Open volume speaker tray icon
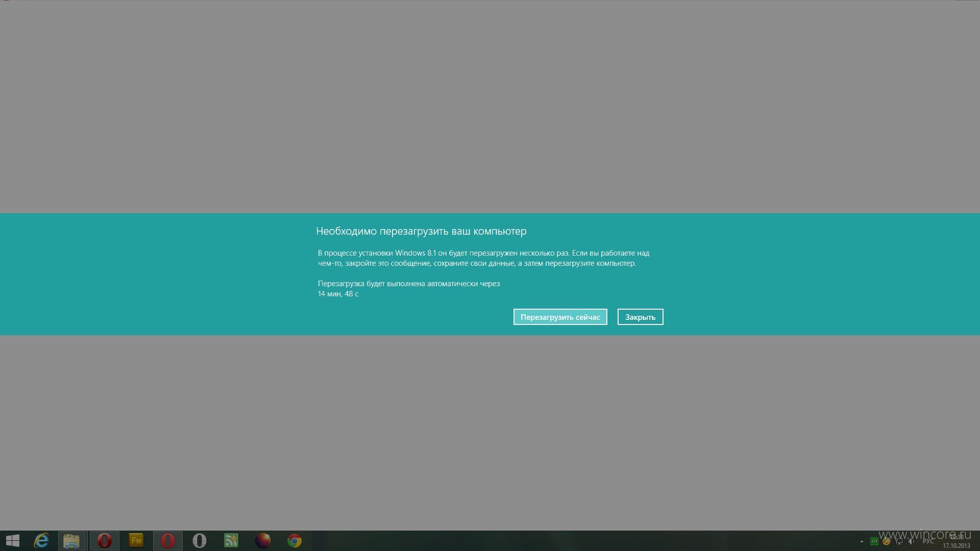This screenshot has width=980, height=551. click(x=911, y=541)
